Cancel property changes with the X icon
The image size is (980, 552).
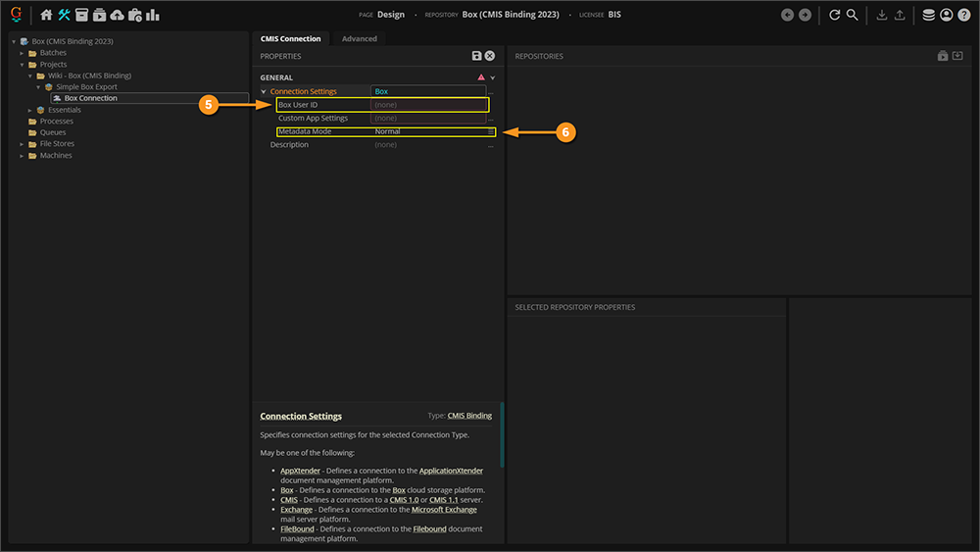tap(490, 56)
